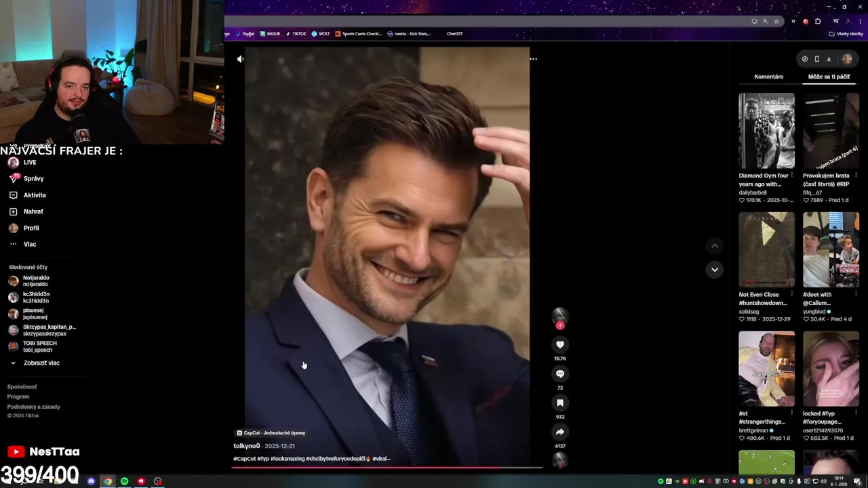Screen dimensions: 868x488
Task: Open Not Even Close huntshowdown thumbnail
Action: (x=766, y=249)
